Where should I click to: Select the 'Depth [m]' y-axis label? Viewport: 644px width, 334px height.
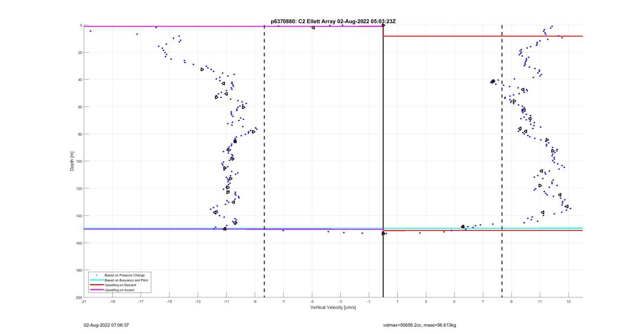[71, 161]
